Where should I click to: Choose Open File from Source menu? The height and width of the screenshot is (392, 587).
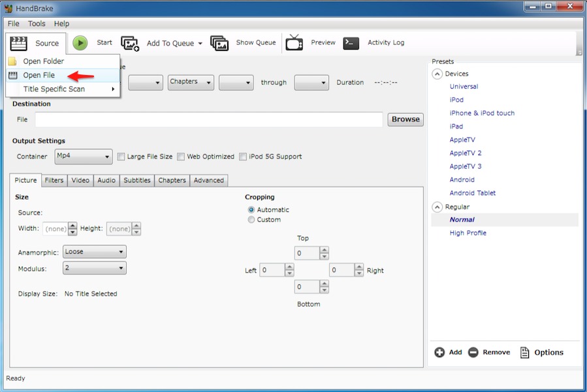tap(63, 75)
